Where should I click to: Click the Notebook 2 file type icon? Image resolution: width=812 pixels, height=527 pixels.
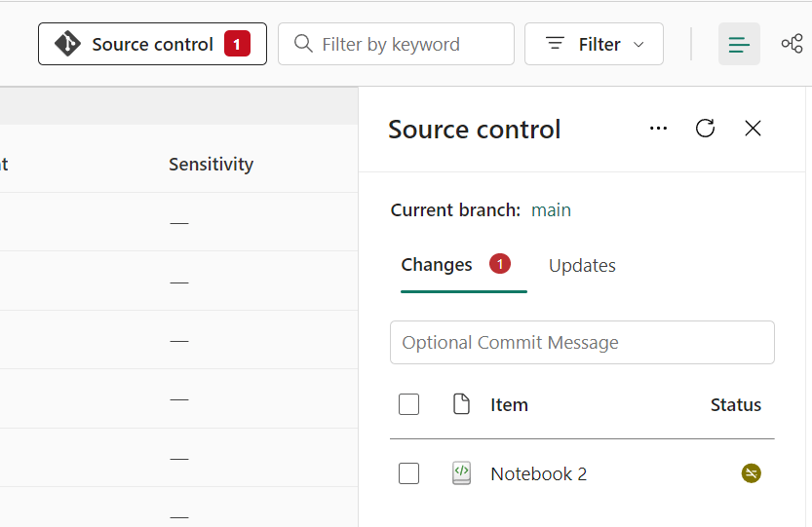tap(461, 473)
